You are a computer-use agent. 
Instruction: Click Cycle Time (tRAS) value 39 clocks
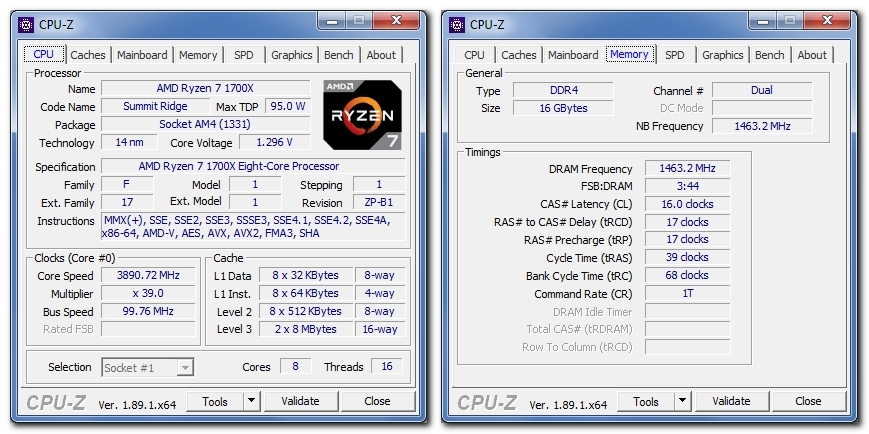(x=688, y=257)
